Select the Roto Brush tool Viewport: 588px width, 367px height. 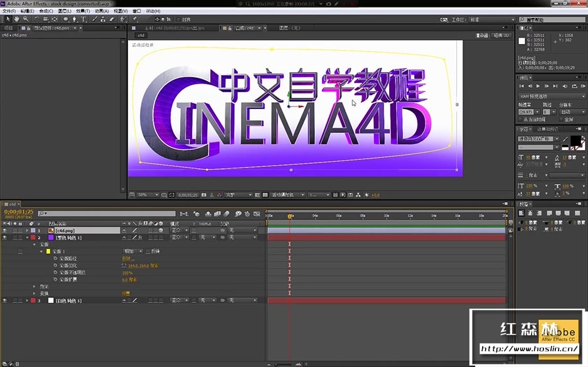pos(123,19)
